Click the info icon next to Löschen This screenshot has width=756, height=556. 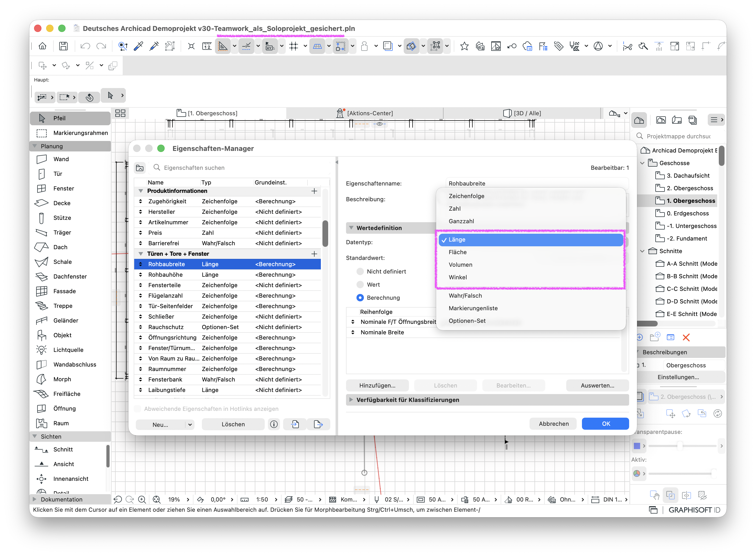274,424
